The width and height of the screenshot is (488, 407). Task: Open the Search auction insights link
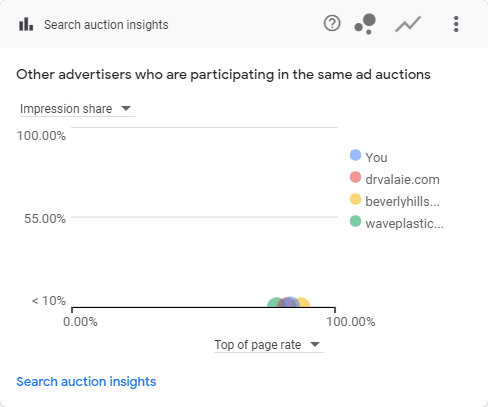point(86,382)
